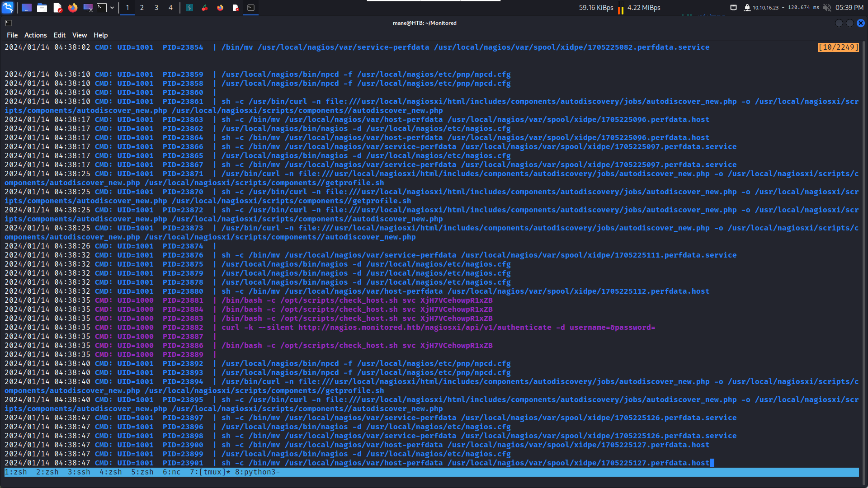Click PID=23886 check_host.sh line

[x=249, y=346]
